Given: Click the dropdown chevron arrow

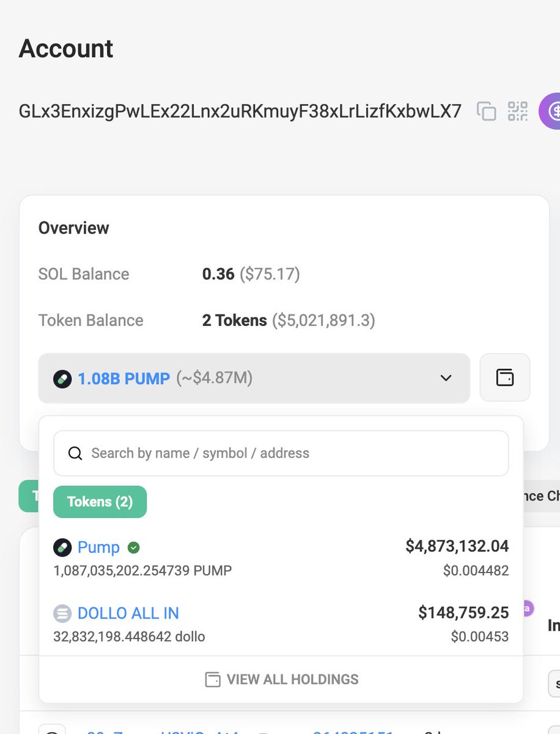Looking at the screenshot, I should [446, 378].
